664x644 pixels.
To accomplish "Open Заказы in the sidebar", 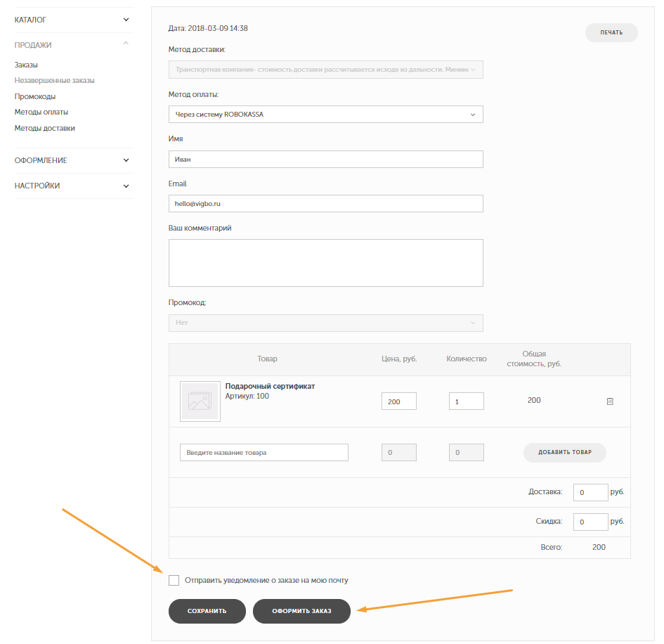I will coord(26,65).
